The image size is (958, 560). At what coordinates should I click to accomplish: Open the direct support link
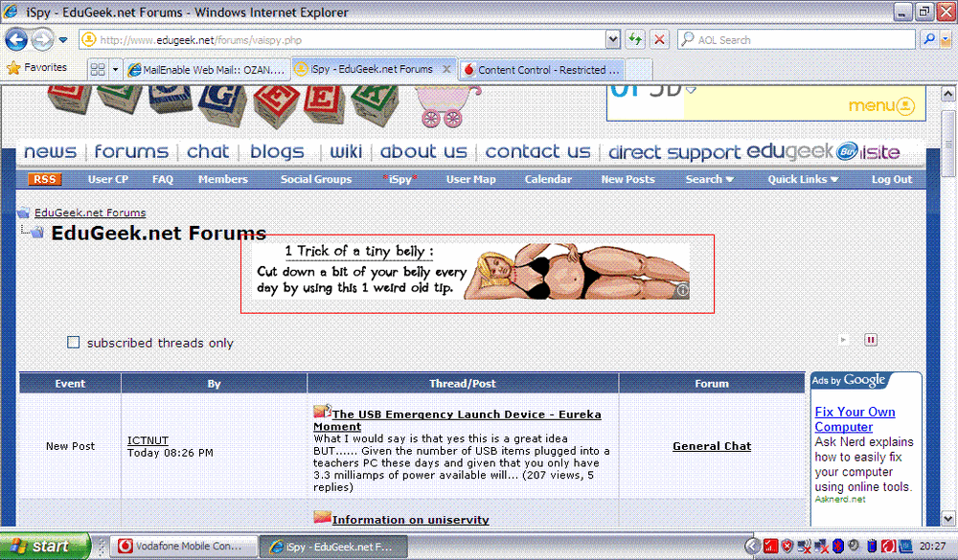[673, 152]
